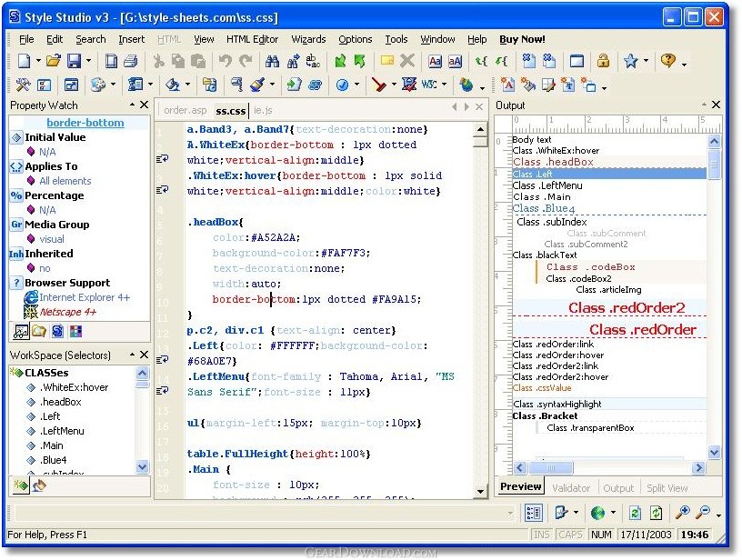This screenshot has height=560, width=742.
Task: Click the red brush icon in second toolbar
Action: (378, 85)
